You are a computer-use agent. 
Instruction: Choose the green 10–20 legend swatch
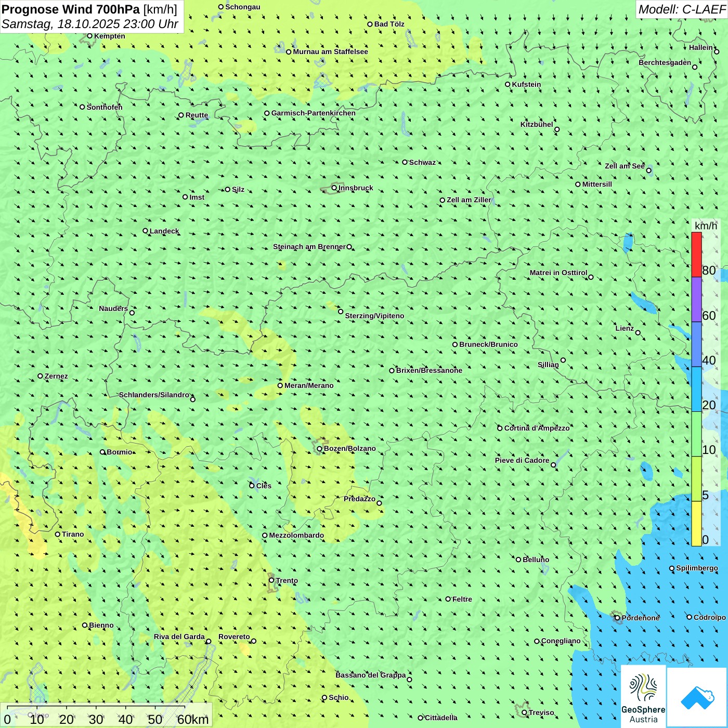coord(696,434)
